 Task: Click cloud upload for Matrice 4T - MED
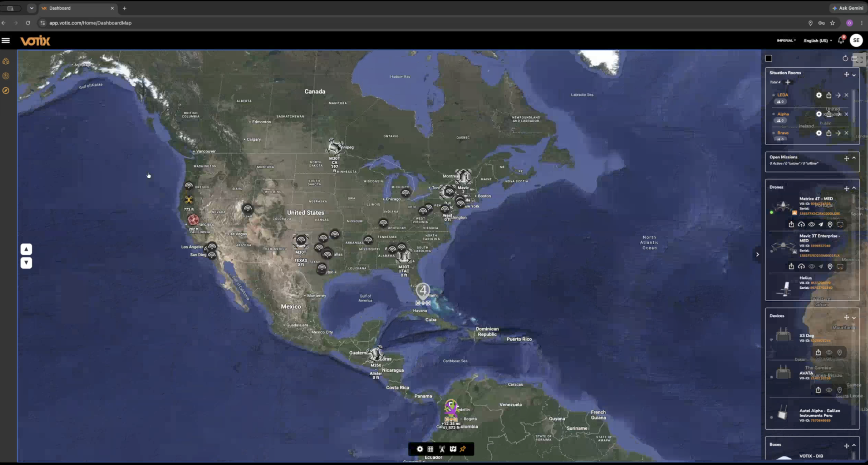pos(801,224)
